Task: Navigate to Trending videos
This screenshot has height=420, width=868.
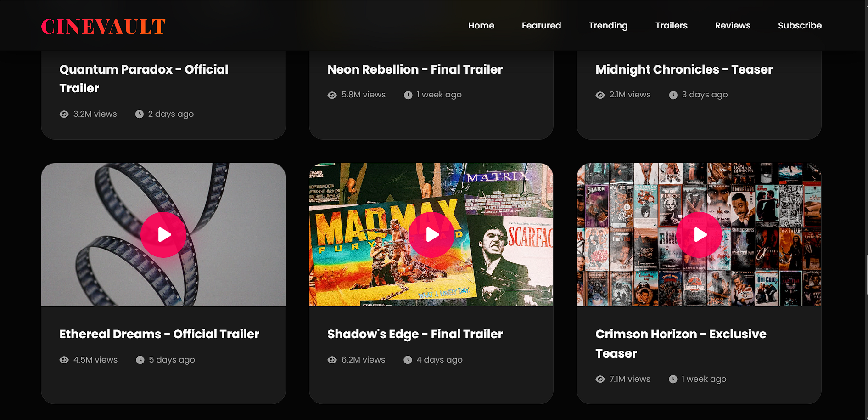Action: coord(608,26)
